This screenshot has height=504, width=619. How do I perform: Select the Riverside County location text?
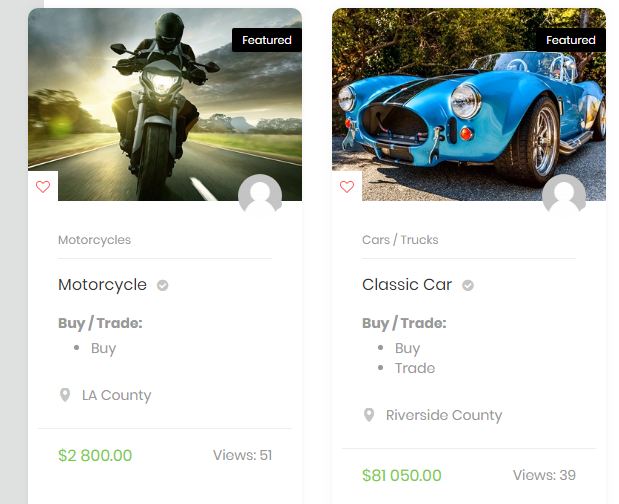click(444, 415)
